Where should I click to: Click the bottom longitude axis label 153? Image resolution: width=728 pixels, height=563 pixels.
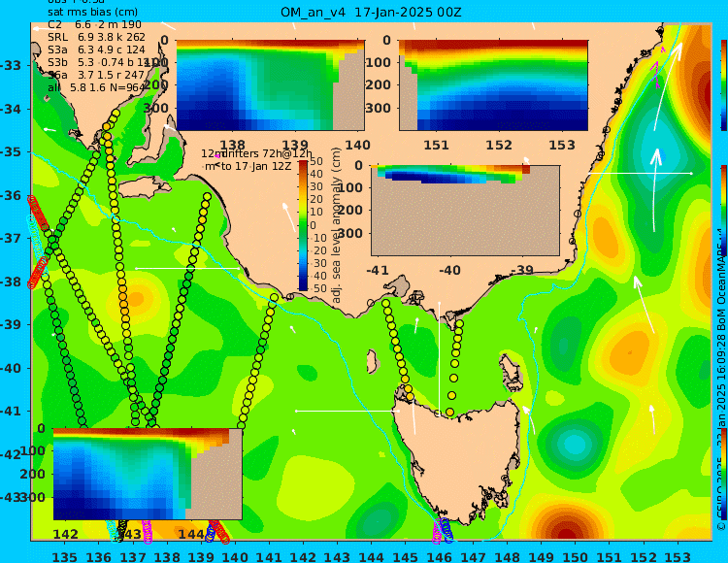[x=678, y=556]
